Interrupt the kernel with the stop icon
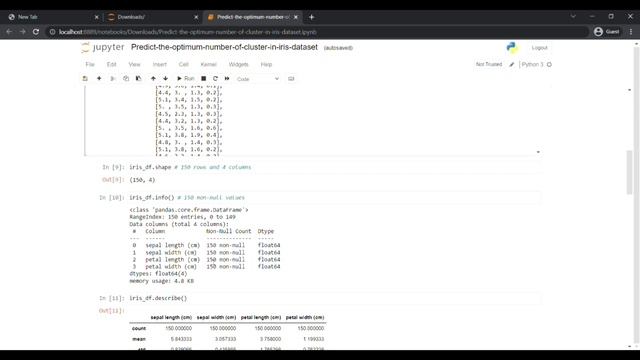The image size is (640, 360). tap(203, 78)
